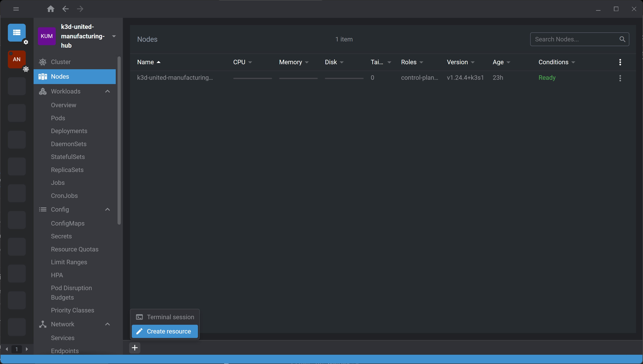The height and width of the screenshot is (364, 643).
Task: Collapse the Config section chevron
Action: coord(108,209)
